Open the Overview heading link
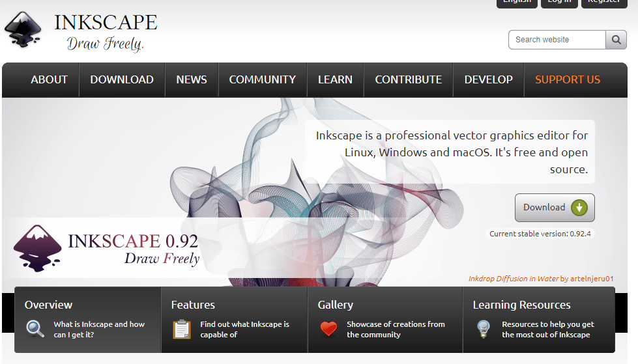This screenshot has height=364, width=638. click(x=48, y=305)
